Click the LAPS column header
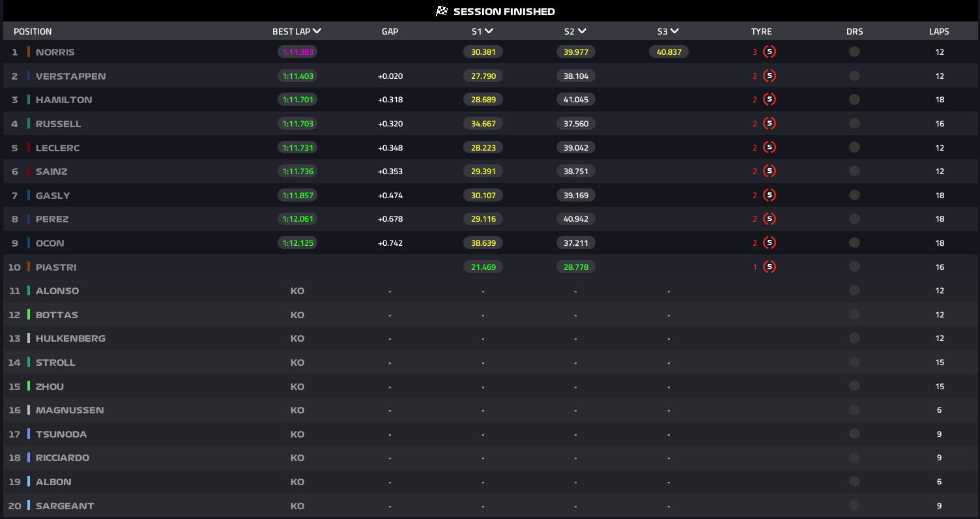This screenshot has height=519, width=980. 939,31
